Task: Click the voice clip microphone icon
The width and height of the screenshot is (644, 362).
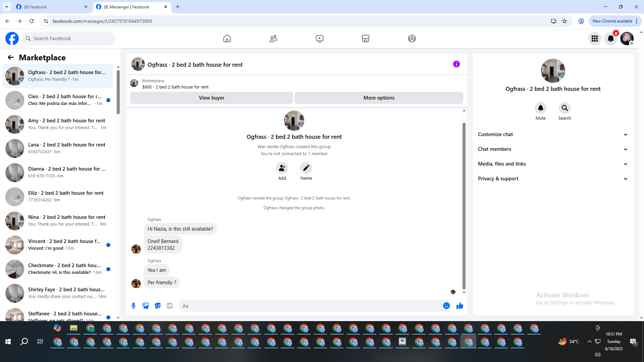Action: click(x=133, y=306)
